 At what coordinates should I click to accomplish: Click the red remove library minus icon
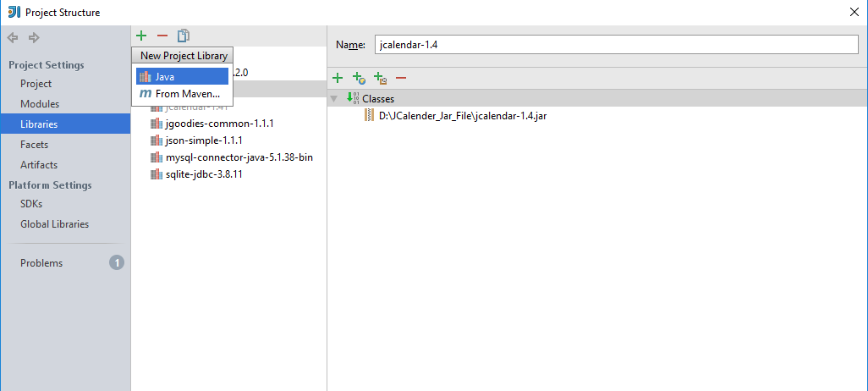[x=162, y=36]
